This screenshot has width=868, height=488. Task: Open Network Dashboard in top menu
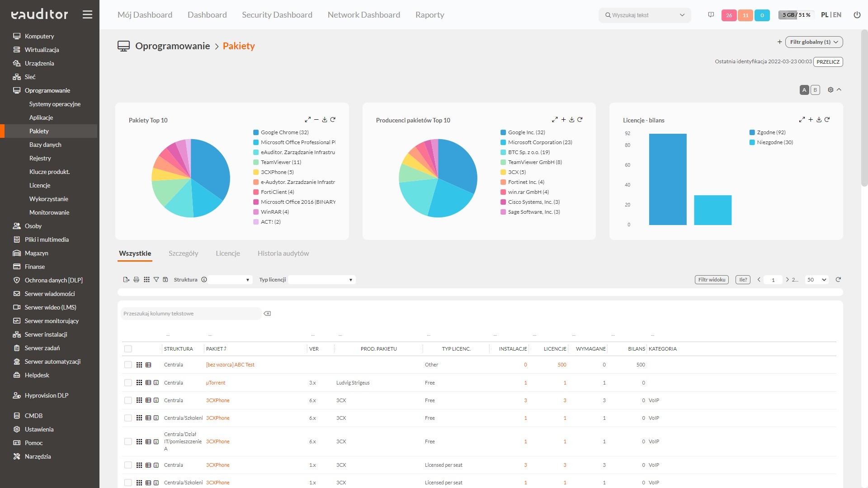[x=364, y=15]
